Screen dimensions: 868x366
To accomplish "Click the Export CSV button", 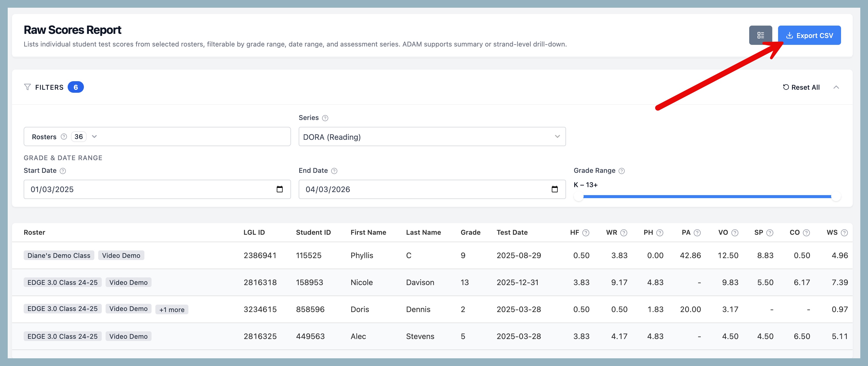I will [809, 35].
